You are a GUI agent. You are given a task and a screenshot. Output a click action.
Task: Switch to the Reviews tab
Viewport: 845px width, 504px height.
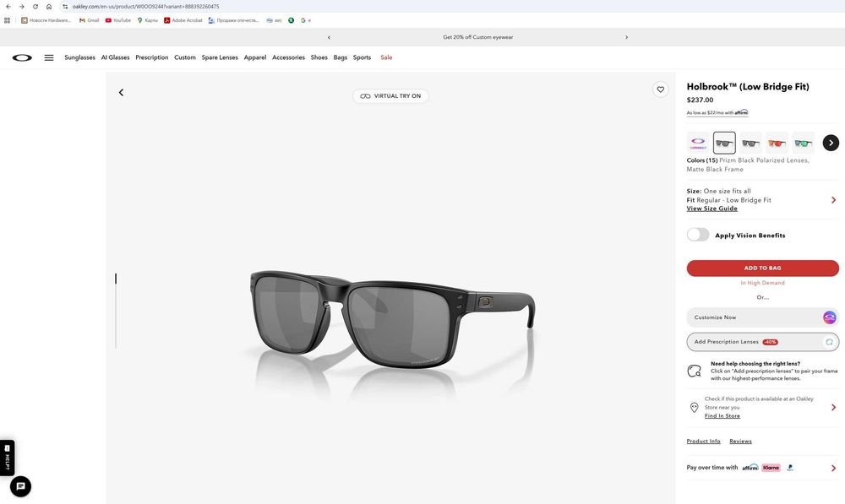pyautogui.click(x=740, y=441)
